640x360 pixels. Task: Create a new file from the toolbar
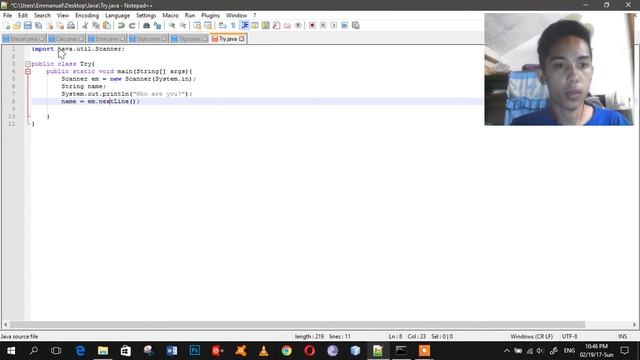coord(7,25)
